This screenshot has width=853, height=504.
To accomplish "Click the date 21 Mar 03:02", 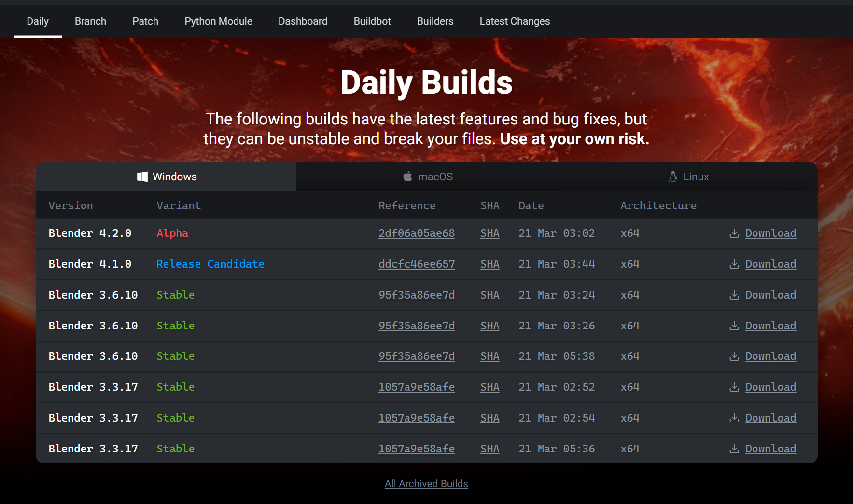I will tap(557, 233).
